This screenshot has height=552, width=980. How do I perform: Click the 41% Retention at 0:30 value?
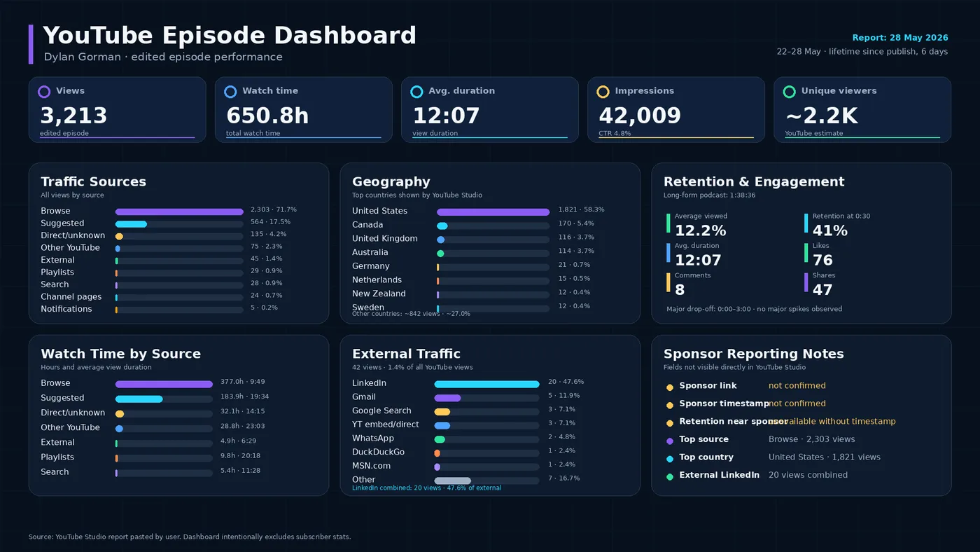pos(829,230)
